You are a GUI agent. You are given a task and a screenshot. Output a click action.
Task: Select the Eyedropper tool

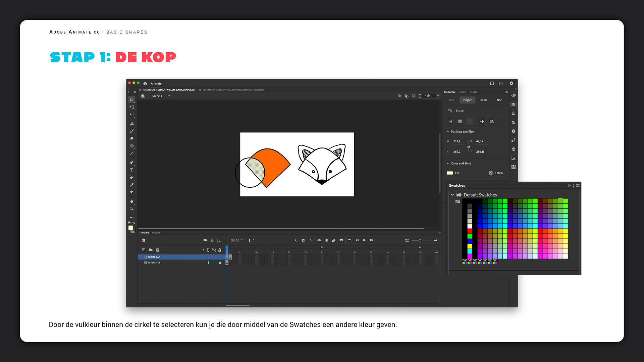click(131, 185)
